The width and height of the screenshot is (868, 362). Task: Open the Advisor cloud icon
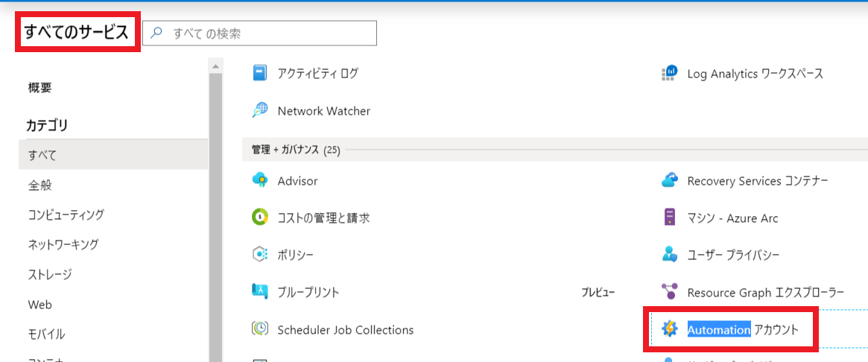[260, 181]
